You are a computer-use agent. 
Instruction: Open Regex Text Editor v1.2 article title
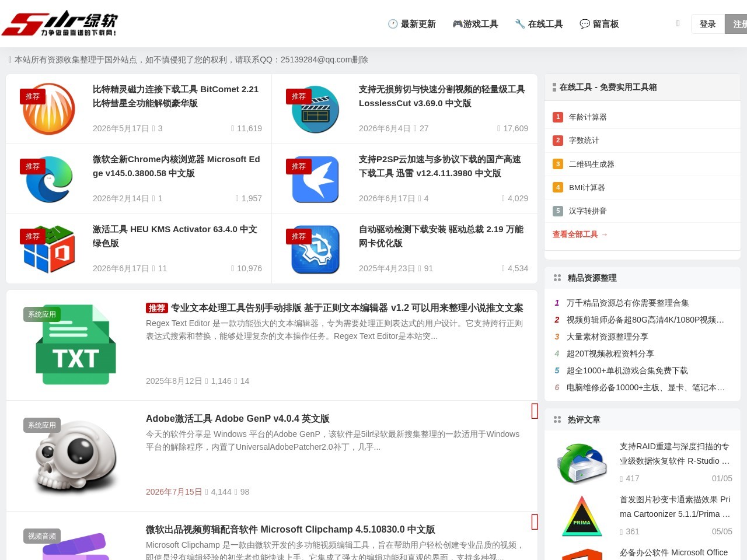click(x=347, y=308)
